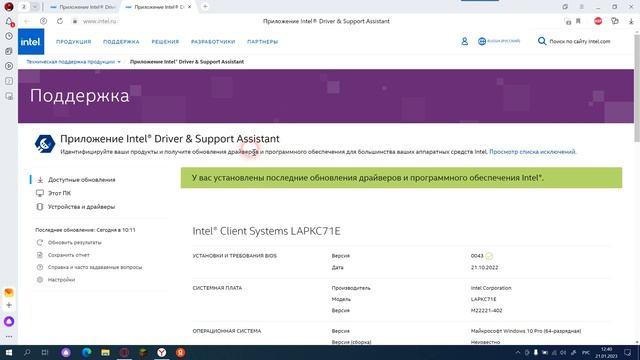Switch to the first Intel browser tab
This screenshot has width=640, height=360.
point(83,7)
